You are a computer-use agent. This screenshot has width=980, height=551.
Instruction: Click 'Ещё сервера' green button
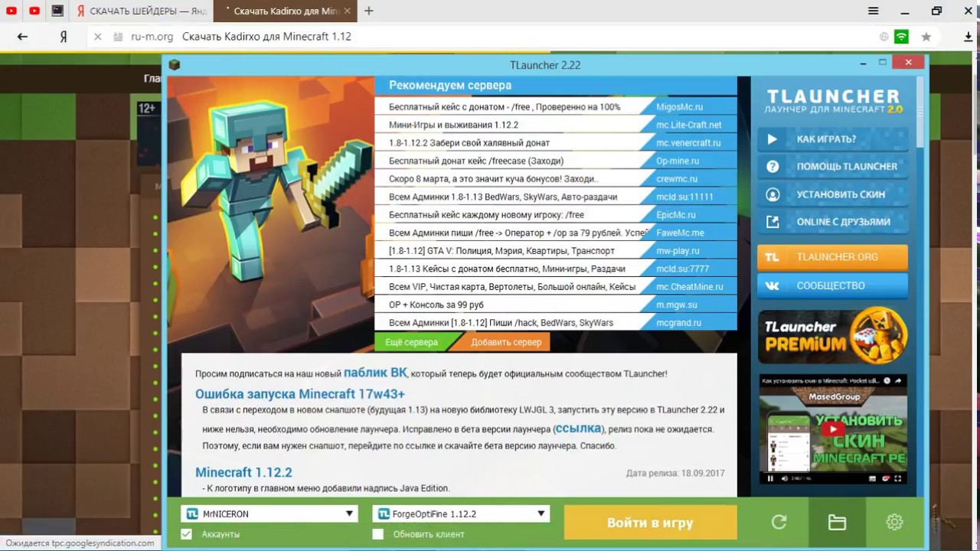(412, 342)
